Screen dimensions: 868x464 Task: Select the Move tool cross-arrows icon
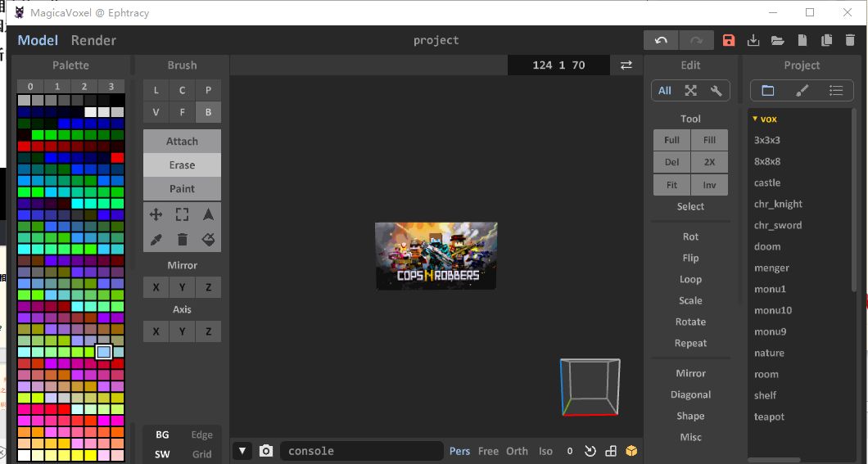(x=156, y=214)
